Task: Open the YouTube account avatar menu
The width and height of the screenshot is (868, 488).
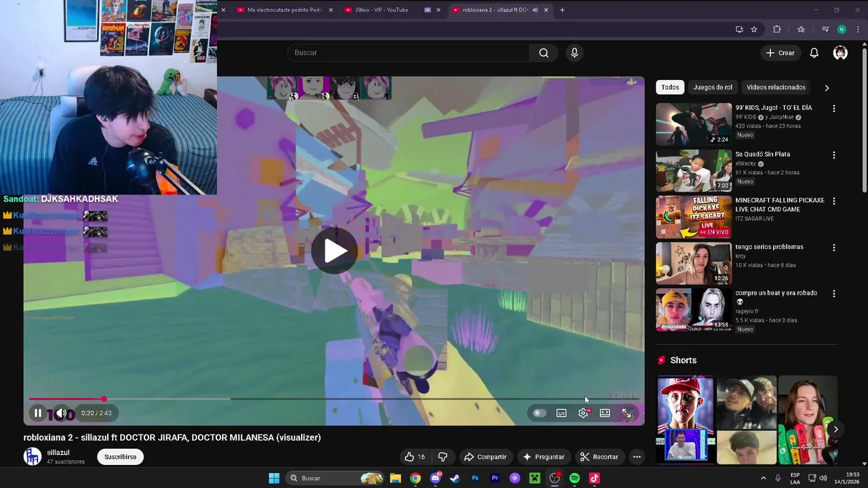Action: click(x=840, y=53)
